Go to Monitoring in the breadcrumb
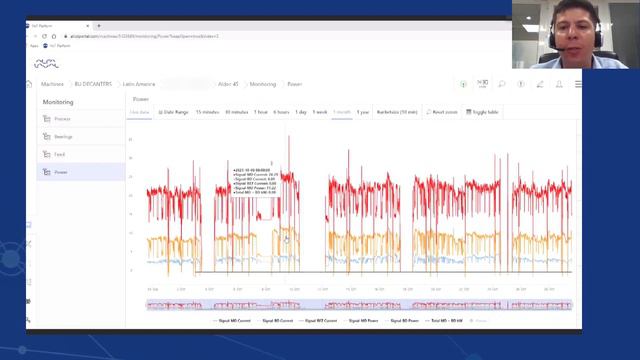Screen dimensions: 640x360 [263, 84]
